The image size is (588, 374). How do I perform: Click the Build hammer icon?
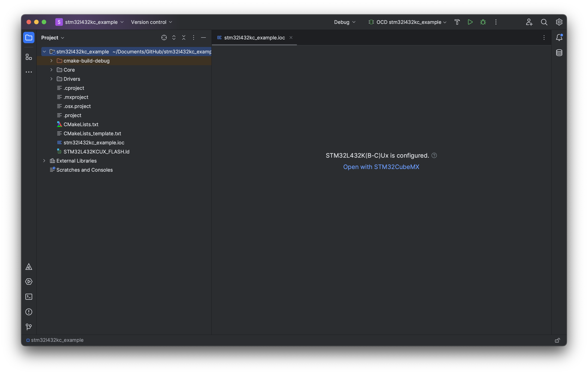pyautogui.click(x=457, y=22)
